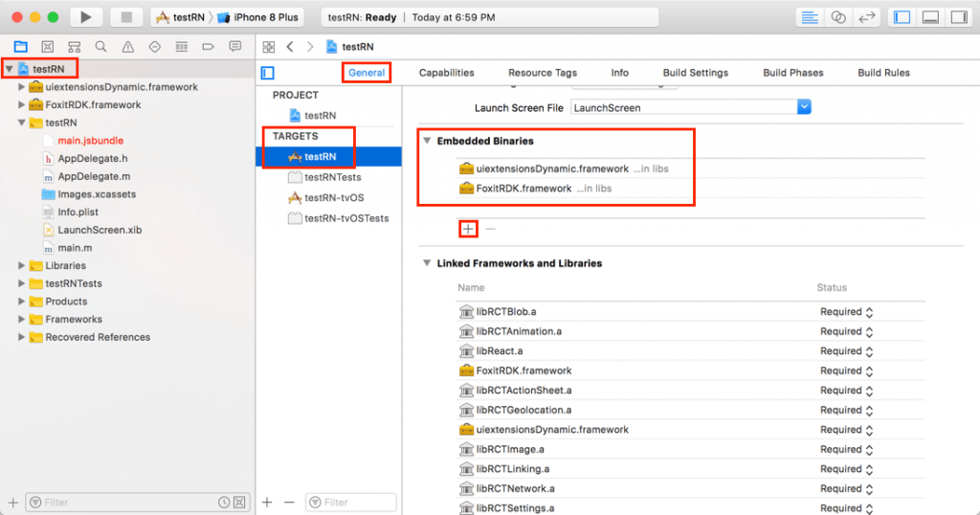Show only source-controlled files filter
Viewport: 980px width, 515px height.
pyautogui.click(x=239, y=503)
